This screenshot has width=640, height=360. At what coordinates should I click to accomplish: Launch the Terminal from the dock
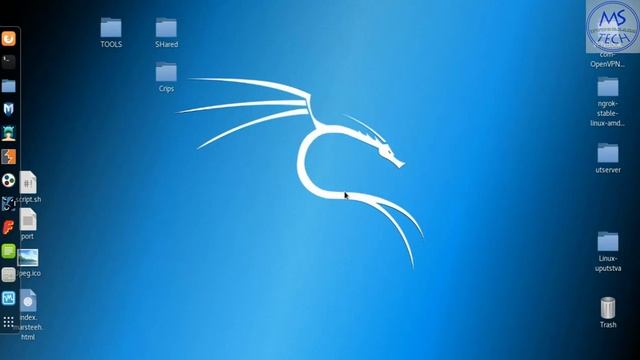(x=9, y=62)
